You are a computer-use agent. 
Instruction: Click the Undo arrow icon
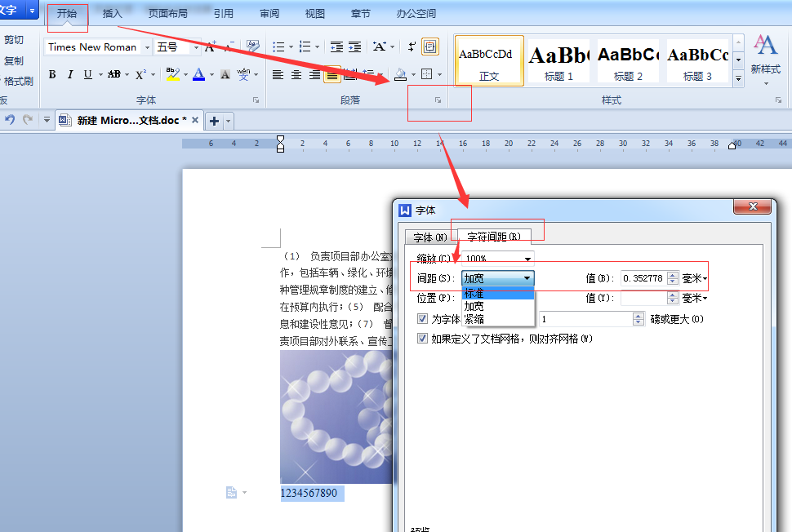click(10, 120)
